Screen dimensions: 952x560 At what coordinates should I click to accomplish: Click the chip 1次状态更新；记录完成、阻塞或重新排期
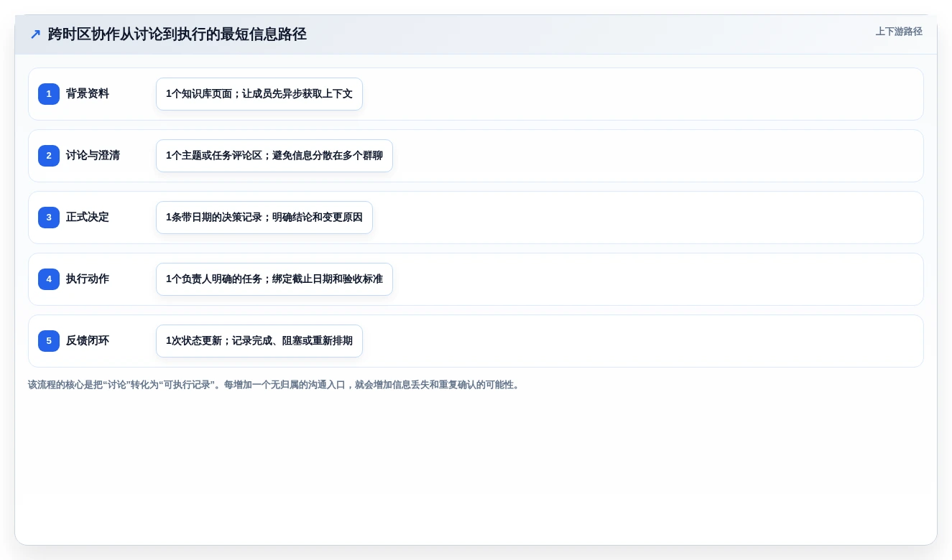pyautogui.click(x=259, y=341)
